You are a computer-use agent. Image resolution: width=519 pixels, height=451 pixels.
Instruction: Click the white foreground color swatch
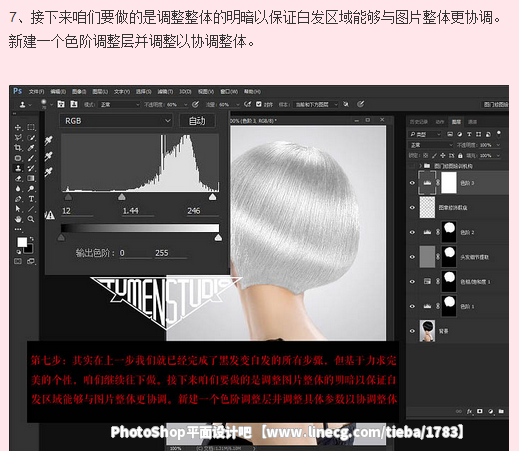22,242
